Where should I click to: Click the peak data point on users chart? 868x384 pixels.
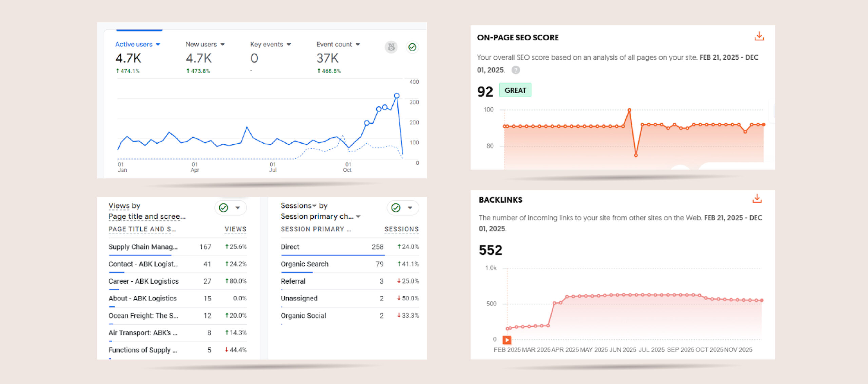pyautogui.click(x=396, y=96)
